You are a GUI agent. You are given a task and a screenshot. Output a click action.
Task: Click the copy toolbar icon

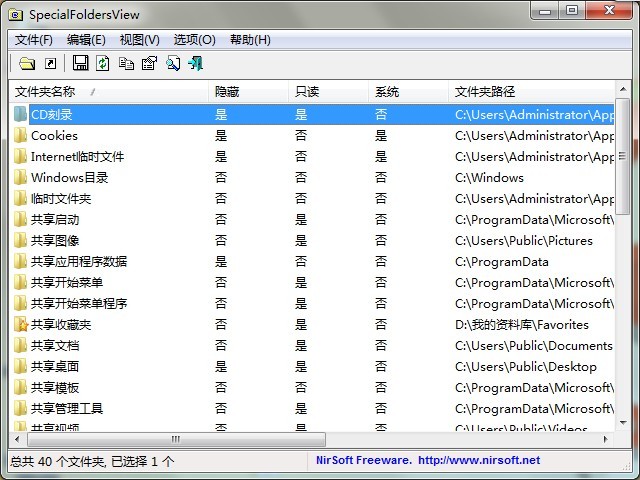[x=126, y=64]
